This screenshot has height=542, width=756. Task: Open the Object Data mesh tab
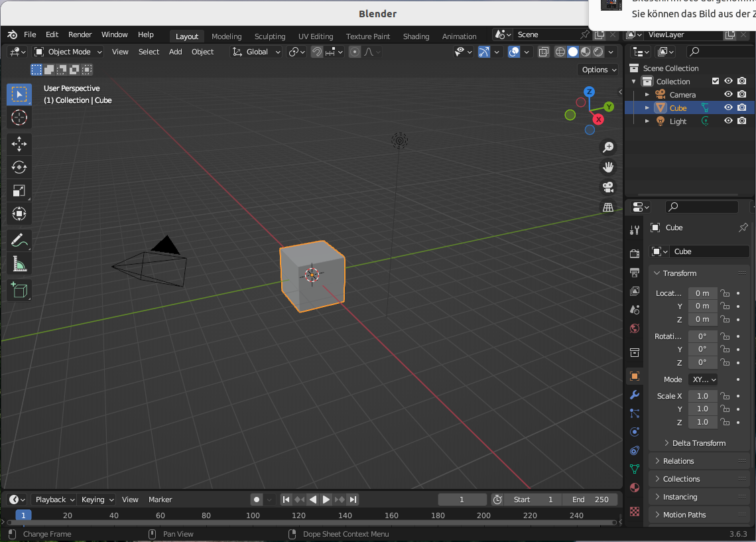[x=635, y=469]
